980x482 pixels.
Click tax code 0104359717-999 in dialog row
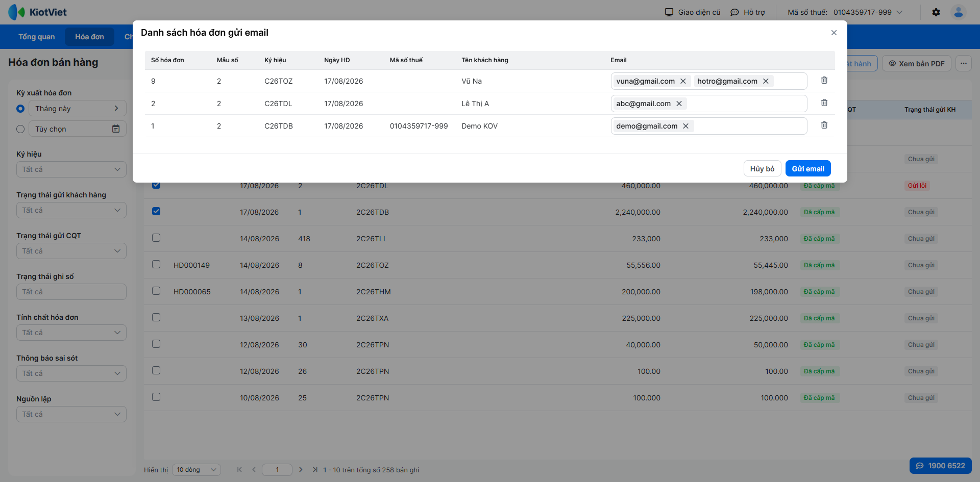pyautogui.click(x=419, y=126)
